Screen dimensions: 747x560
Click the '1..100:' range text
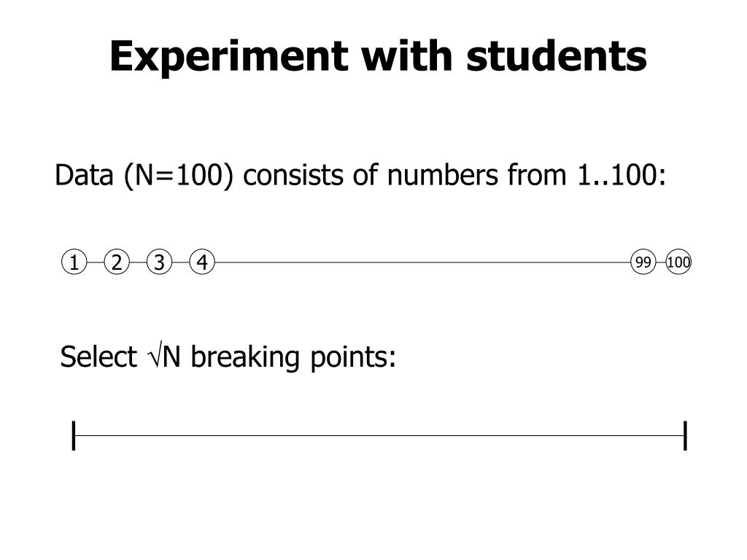622,175
